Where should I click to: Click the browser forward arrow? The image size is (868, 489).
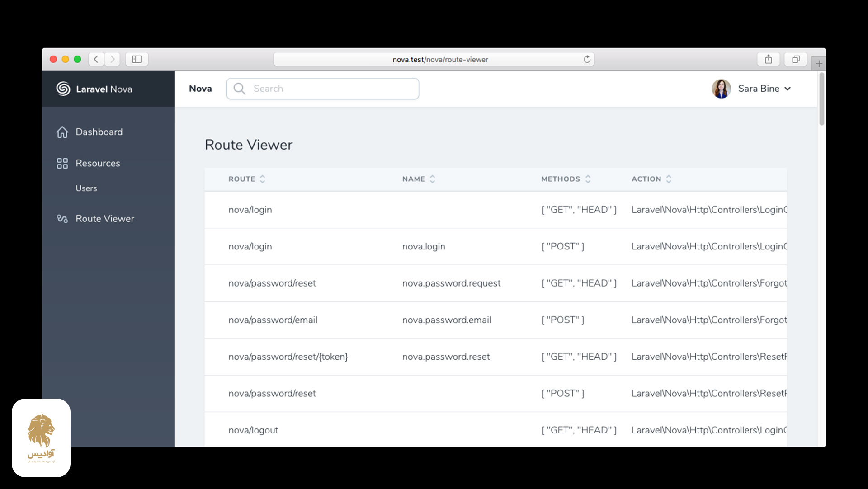[113, 59]
